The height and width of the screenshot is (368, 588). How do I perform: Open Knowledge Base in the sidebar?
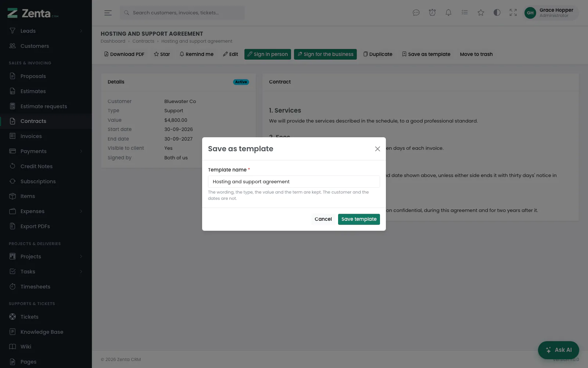46,332
